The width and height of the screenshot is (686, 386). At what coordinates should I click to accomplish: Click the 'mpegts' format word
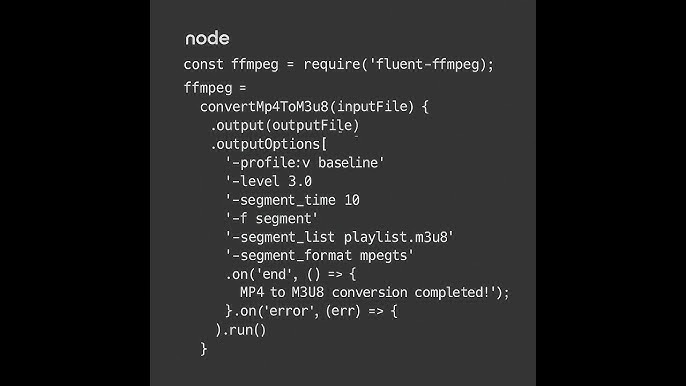coord(385,256)
